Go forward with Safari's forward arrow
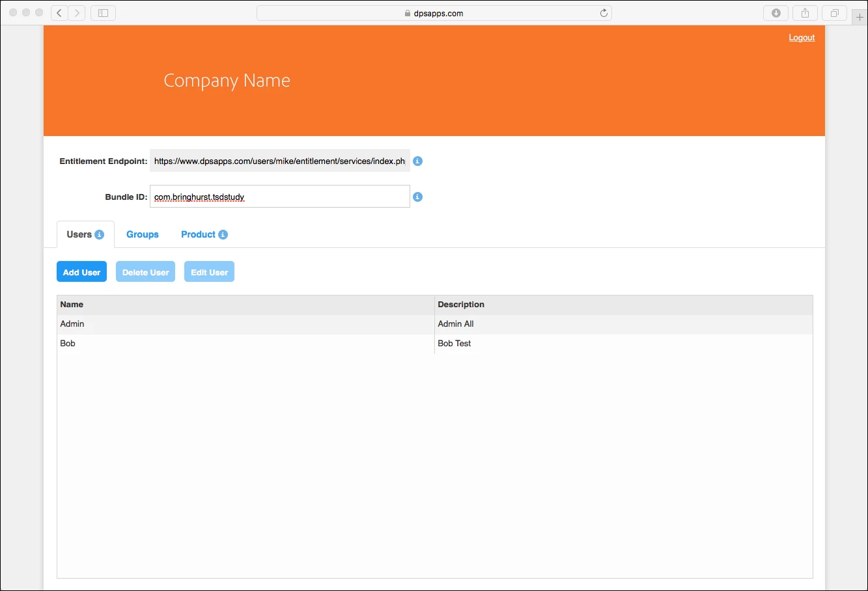 pos(77,13)
